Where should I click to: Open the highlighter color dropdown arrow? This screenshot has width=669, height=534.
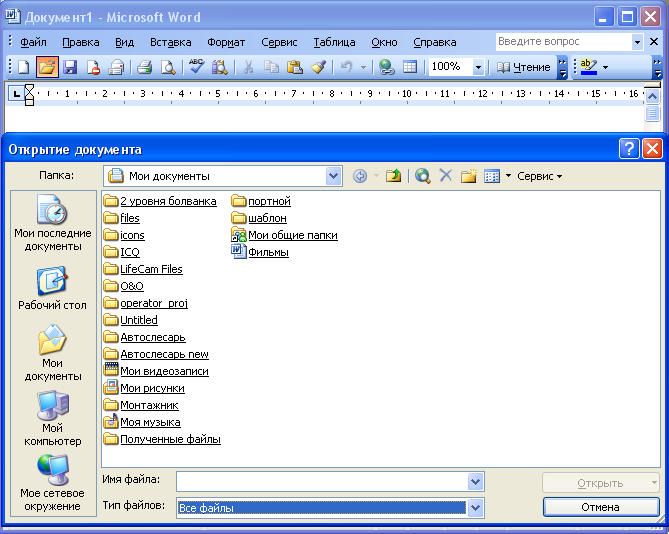tap(605, 67)
